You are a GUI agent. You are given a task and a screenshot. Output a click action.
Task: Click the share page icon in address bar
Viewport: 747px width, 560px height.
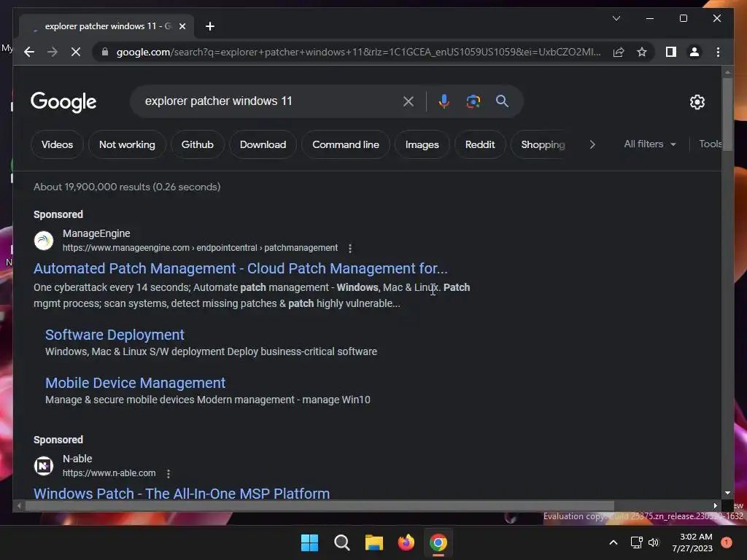[x=619, y=52]
